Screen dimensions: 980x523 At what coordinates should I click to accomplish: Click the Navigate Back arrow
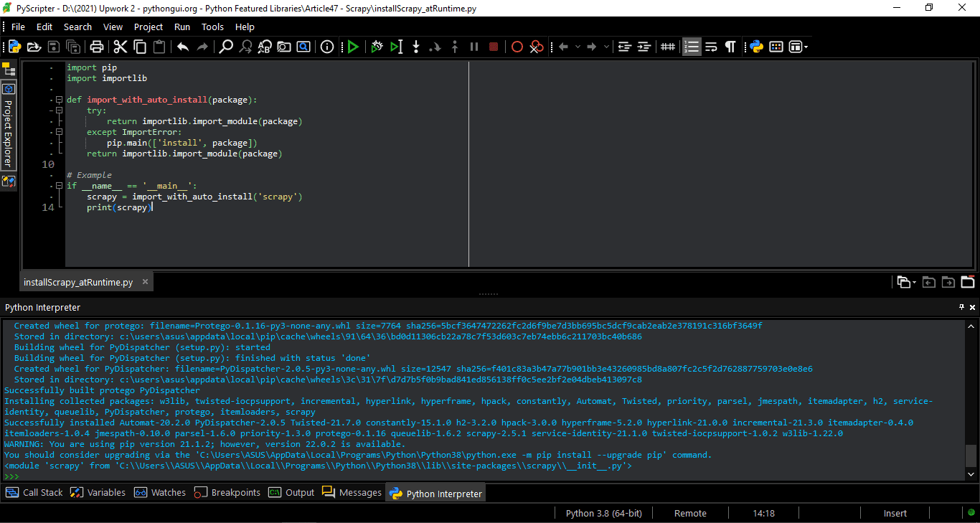[x=563, y=47]
